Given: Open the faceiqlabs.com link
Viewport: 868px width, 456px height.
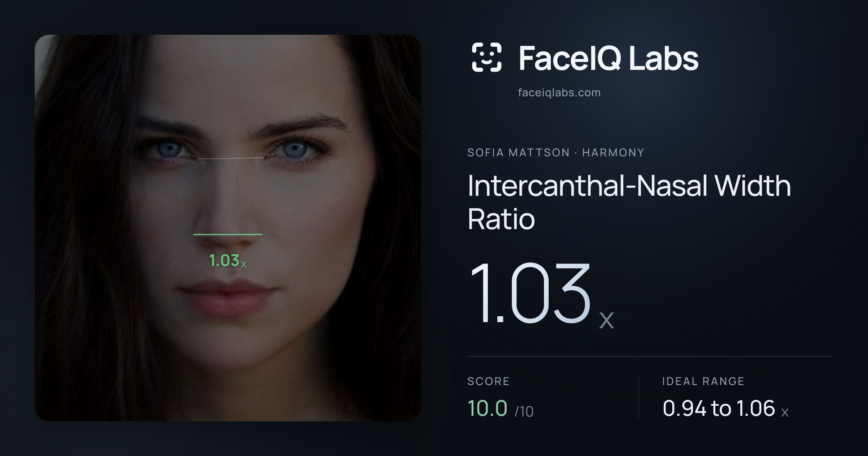Looking at the screenshot, I should point(559,93).
